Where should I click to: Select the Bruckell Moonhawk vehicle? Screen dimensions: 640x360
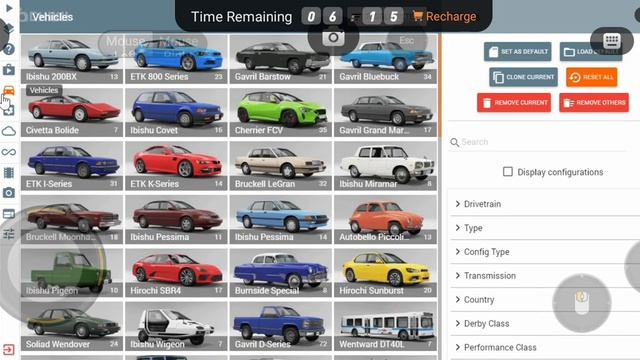(x=72, y=220)
